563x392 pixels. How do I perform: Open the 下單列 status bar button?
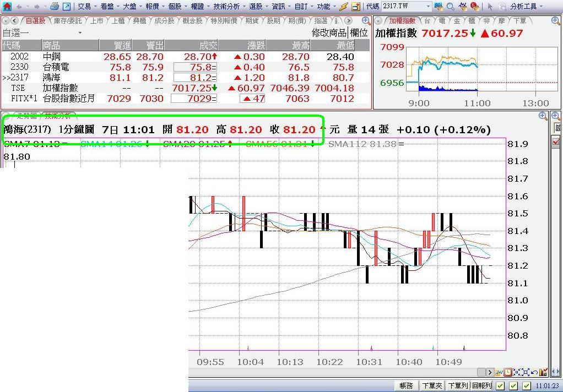coord(458,386)
